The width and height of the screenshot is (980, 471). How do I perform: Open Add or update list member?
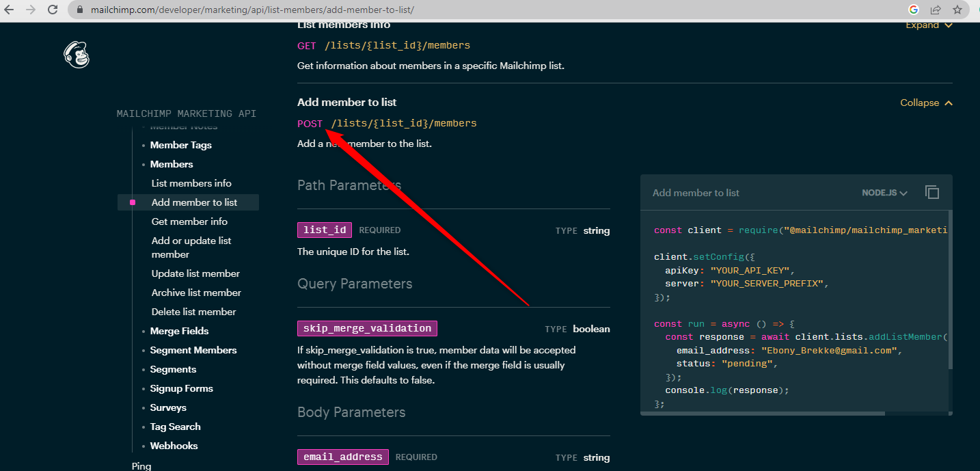(x=191, y=247)
